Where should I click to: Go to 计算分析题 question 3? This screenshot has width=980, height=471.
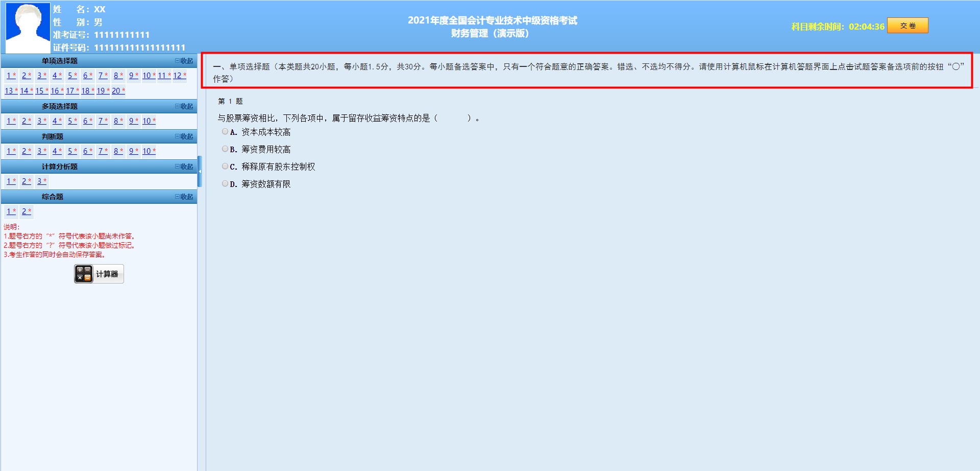42,181
